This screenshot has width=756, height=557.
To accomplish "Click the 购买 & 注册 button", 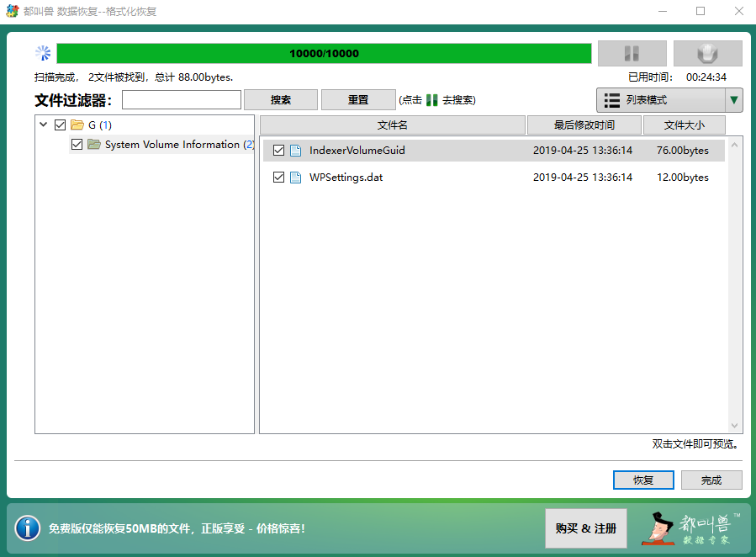I will point(586,528).
